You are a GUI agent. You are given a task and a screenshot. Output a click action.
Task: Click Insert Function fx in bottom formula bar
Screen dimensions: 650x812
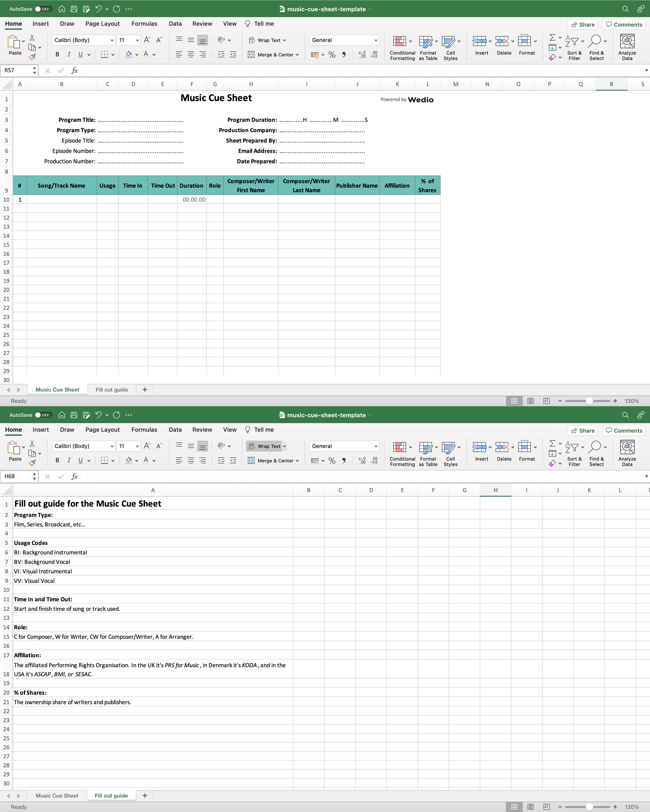click(75, 476)
